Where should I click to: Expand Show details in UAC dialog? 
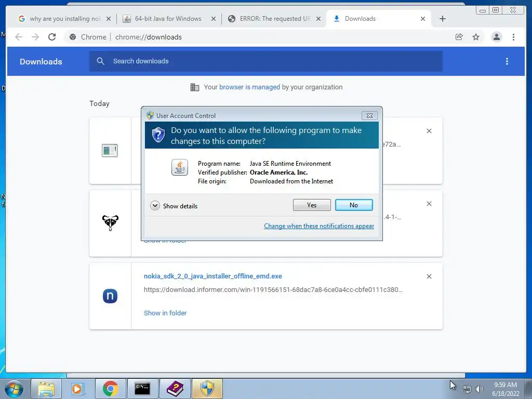click(x=174, y=206)
